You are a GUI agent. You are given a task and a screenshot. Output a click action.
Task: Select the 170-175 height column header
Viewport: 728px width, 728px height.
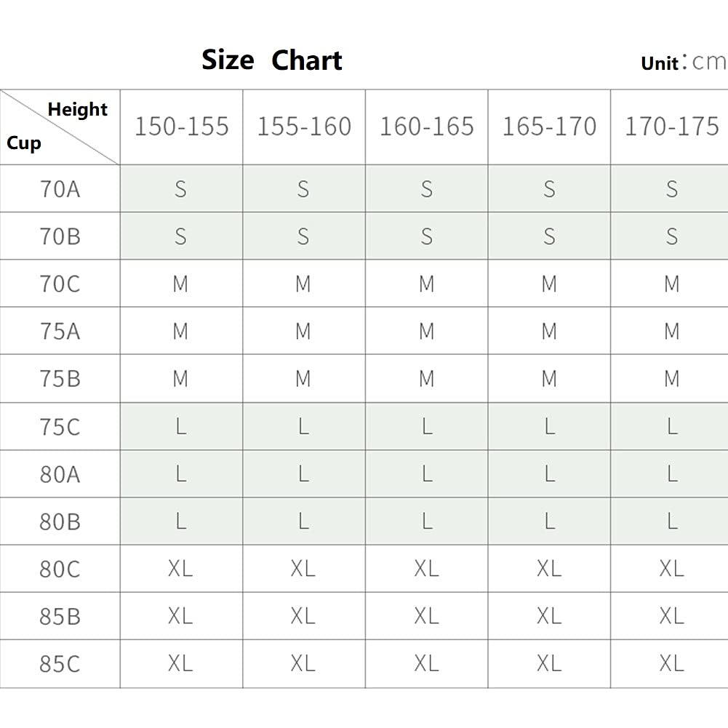(x=671, y=127)
